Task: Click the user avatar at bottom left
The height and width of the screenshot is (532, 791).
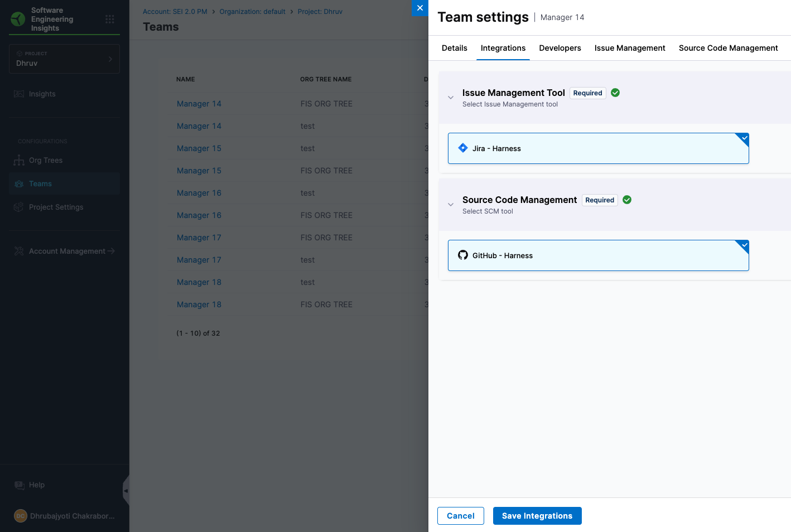Action: click(x=21, y=516)
